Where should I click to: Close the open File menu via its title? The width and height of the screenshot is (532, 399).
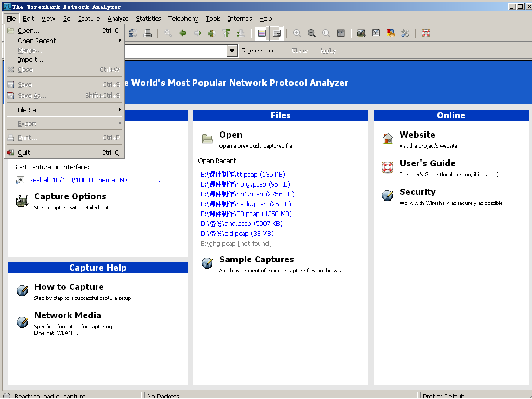coord(11,19)
